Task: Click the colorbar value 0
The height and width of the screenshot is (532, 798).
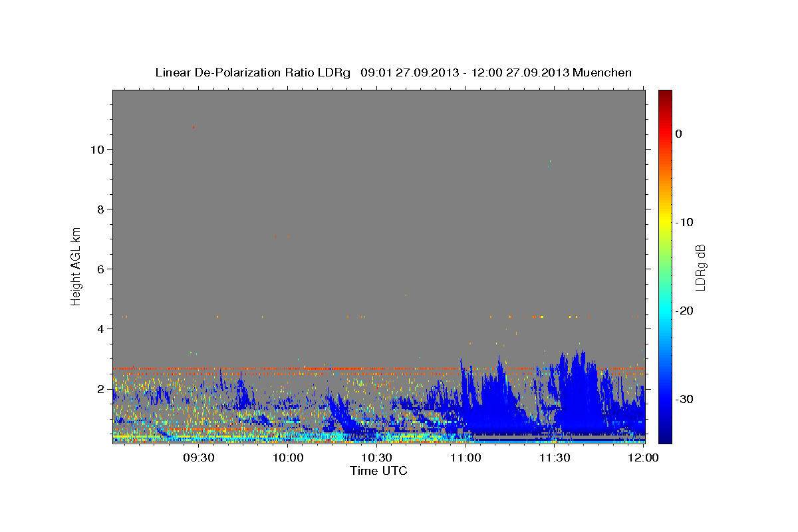Action: coord(679,134)
